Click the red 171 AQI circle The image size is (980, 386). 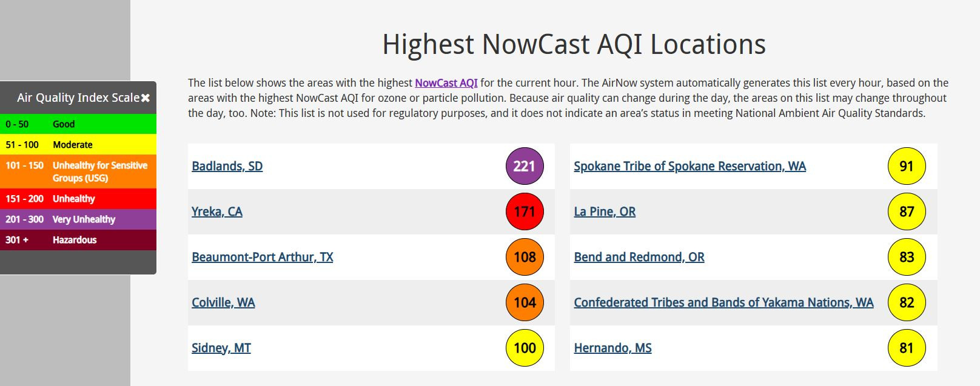pos(525,211)
